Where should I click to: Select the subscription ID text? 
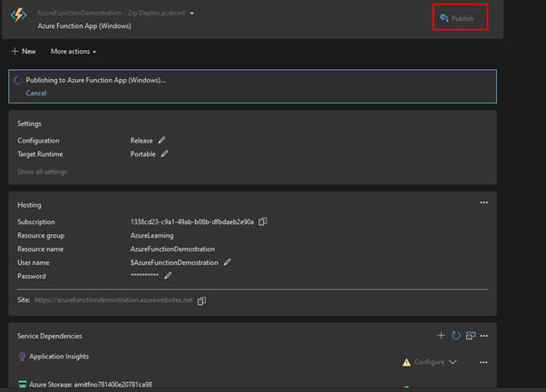(192, 222)
